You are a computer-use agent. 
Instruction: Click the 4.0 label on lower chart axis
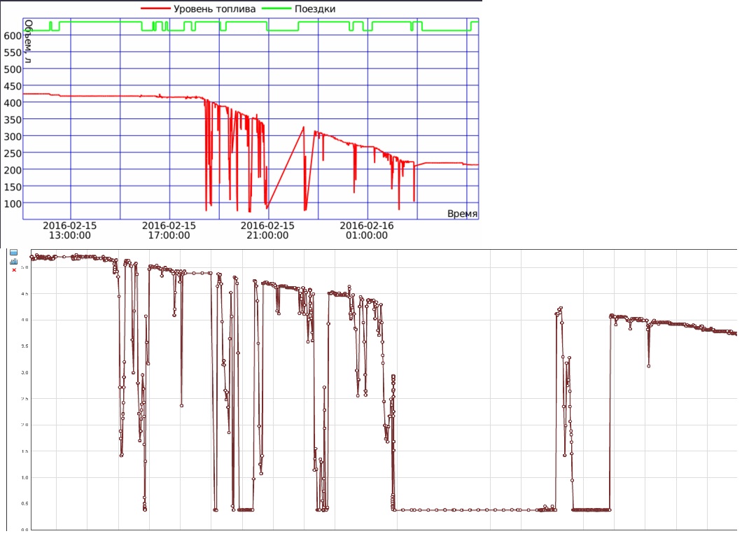point(24,320)
